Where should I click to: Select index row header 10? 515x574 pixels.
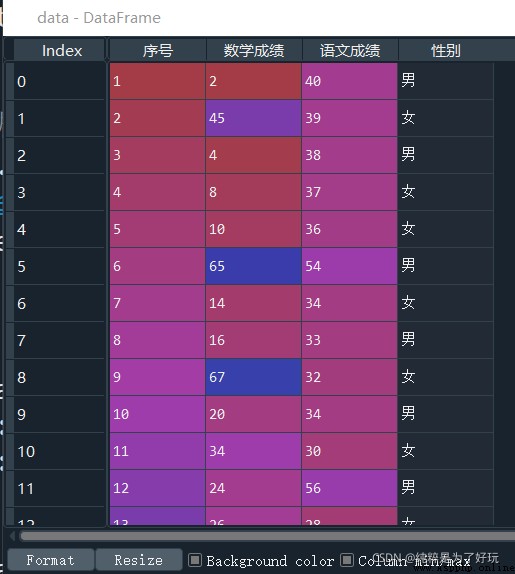click(59, 451)
